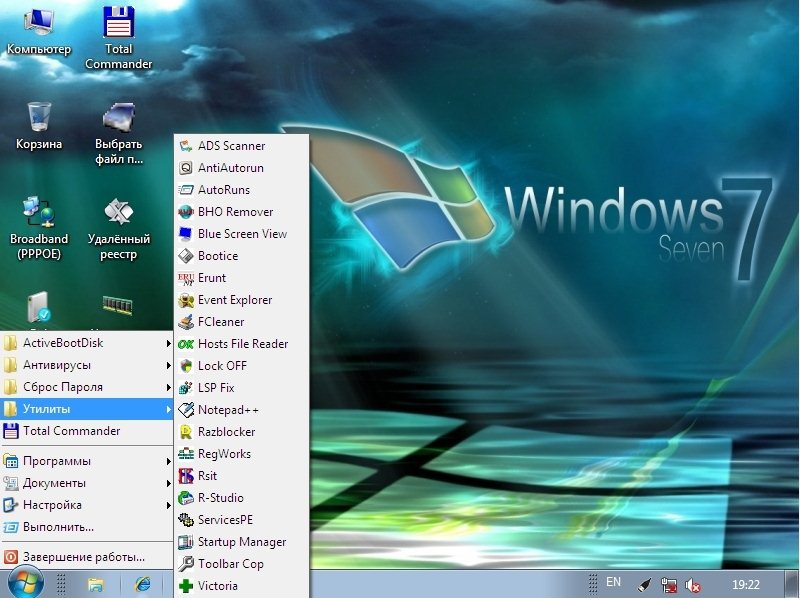Viewport: 800px width, 598px height.
Task: Open the Recycle Bin desktop icon
Action: point(39,125)
